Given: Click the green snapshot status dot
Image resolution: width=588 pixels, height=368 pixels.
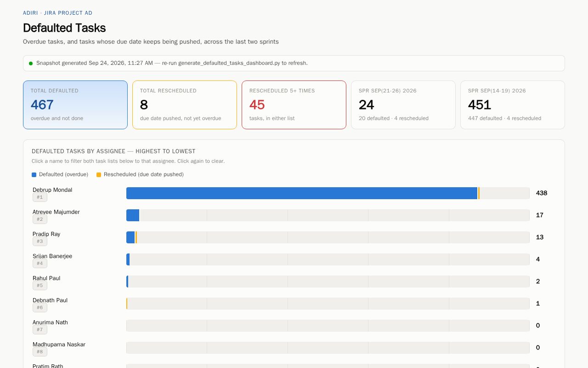Looking at the screenshot, I should coord(31,63).
